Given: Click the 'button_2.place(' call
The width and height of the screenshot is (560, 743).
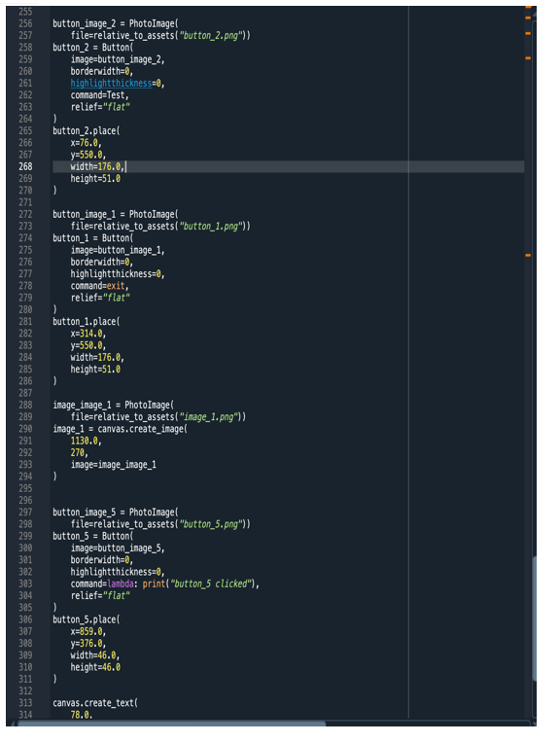Looking at the screenshot, I should click(x=87, y=130).
